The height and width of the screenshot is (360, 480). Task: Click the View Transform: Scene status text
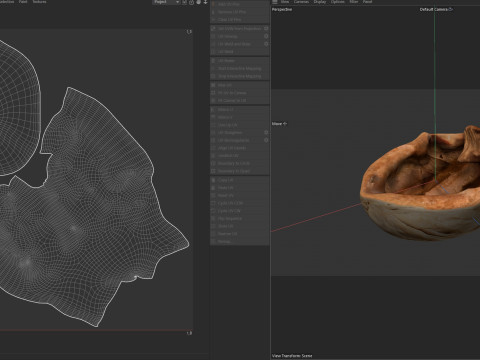point(292,356)
